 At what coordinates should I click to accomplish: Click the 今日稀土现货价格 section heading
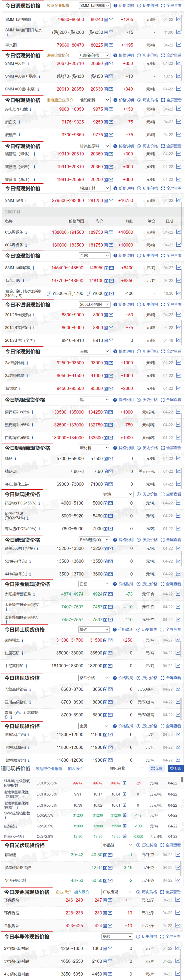pos(25,630)
